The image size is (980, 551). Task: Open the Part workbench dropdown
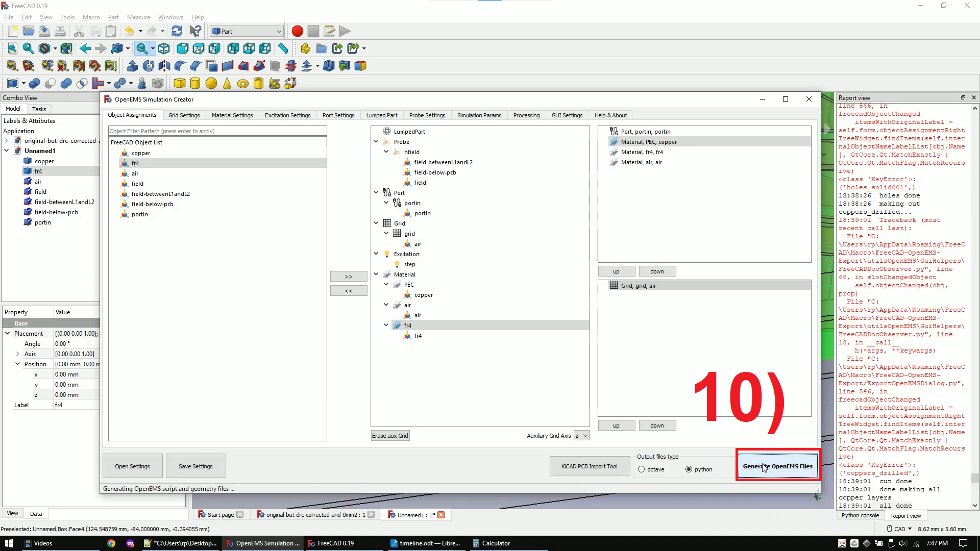pyautogui.click(x=247, y=31)
